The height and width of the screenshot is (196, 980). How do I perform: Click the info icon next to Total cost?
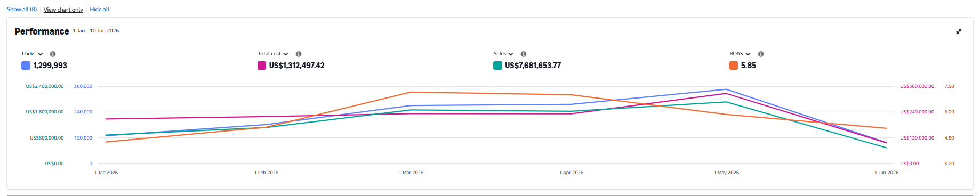[299, 54]
